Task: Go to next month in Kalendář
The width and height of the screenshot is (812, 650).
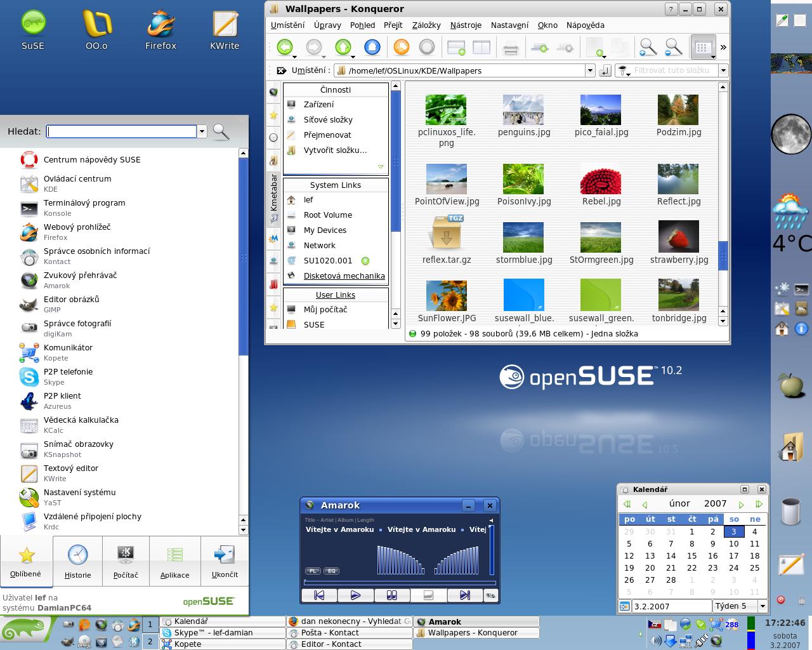Action: point(742,504)
